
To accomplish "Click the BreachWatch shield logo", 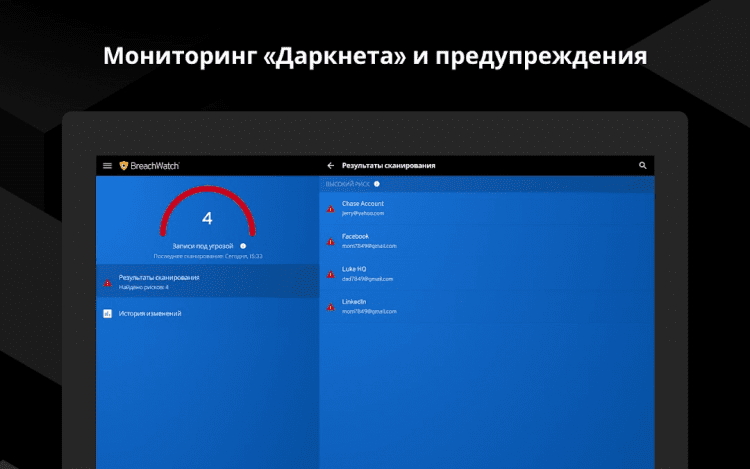I will tap(124, 165).
